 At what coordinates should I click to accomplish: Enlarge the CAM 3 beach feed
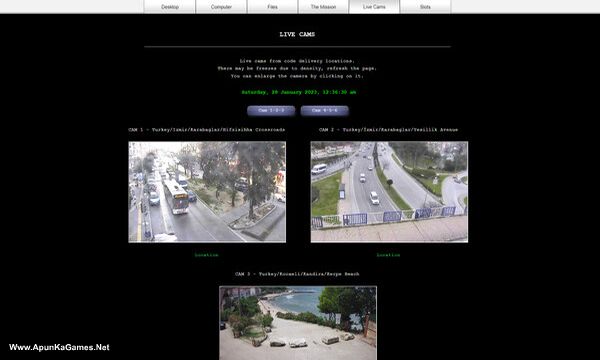tap(298, 323)
